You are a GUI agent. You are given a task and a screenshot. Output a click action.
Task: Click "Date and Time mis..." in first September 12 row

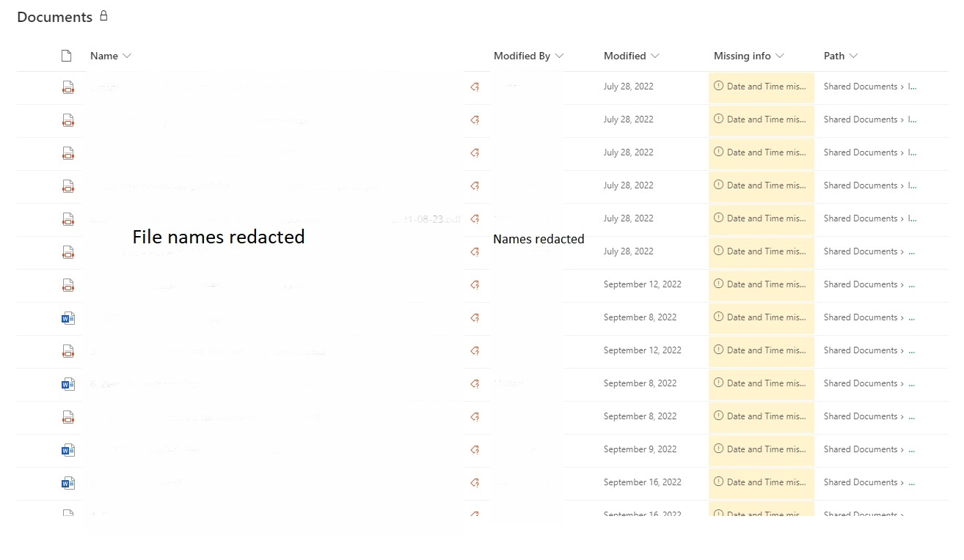766,284
